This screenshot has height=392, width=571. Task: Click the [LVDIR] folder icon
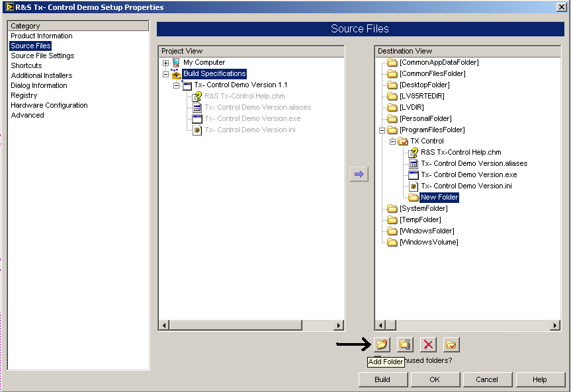pos(392,107)
